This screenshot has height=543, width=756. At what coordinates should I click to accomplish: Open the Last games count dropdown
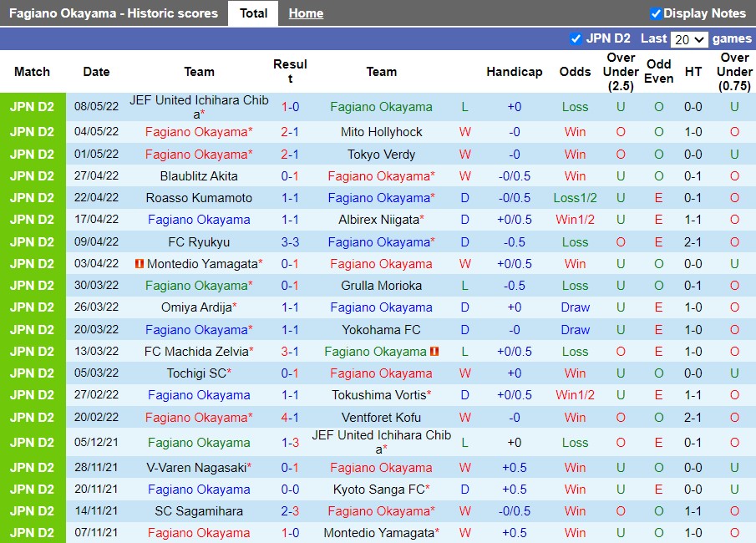(689, 39)
